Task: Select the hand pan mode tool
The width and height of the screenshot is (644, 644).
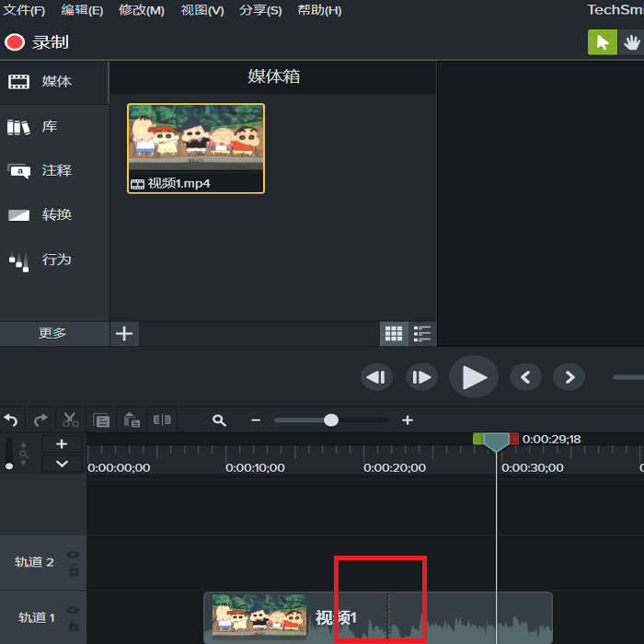Action: click(631, 42)
